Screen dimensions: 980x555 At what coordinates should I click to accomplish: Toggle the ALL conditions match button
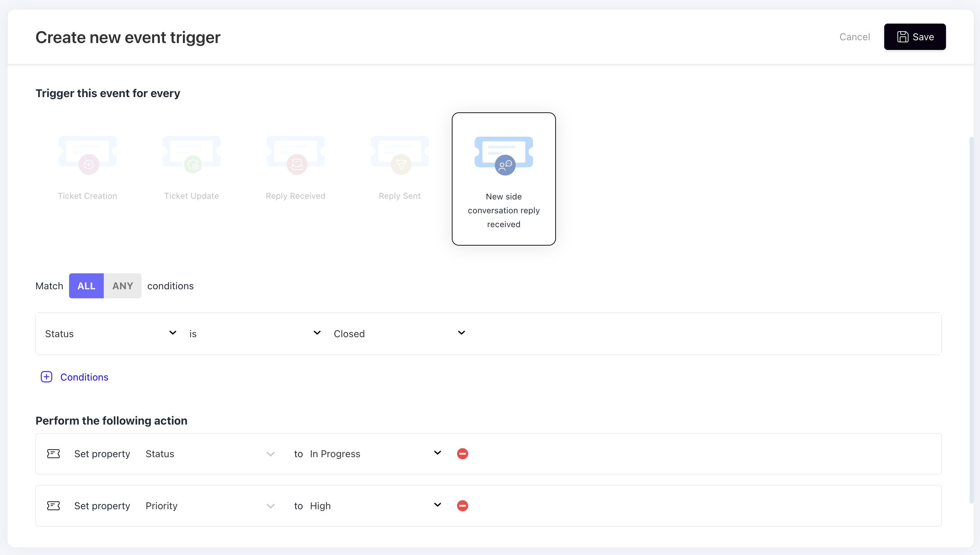tap(86, 286)
